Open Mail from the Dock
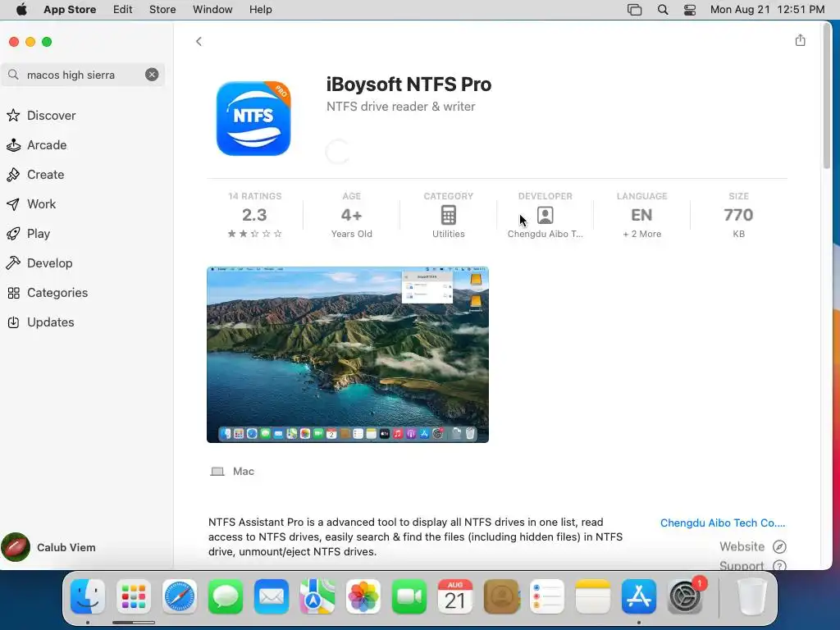This screenshot has height=630, width=840. 272,596
